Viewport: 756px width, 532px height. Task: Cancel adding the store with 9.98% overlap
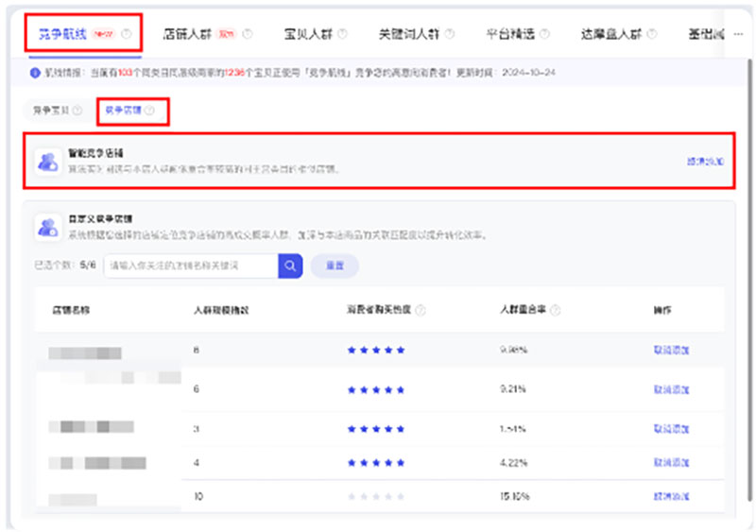tap(671, 350)
